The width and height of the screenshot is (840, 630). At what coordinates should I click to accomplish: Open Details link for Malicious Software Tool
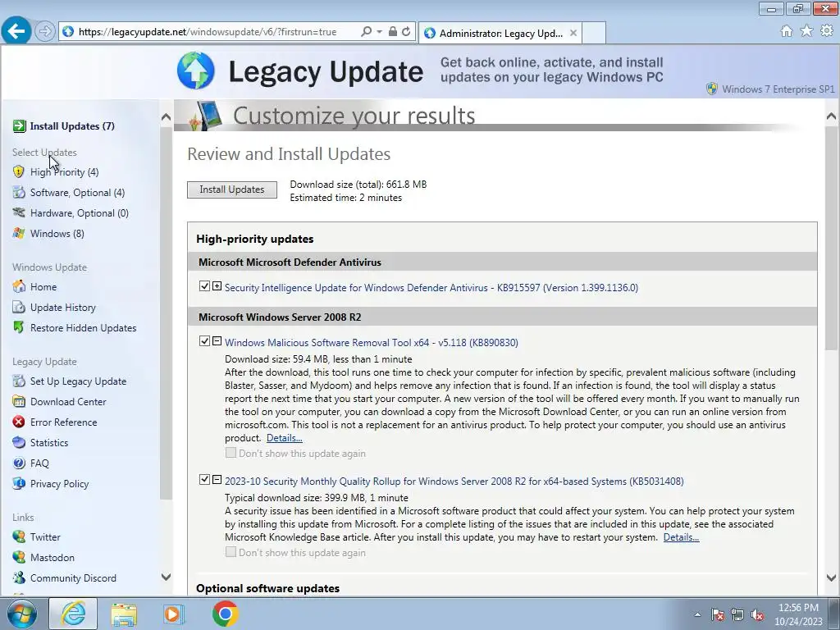click(x=285, y=438)
